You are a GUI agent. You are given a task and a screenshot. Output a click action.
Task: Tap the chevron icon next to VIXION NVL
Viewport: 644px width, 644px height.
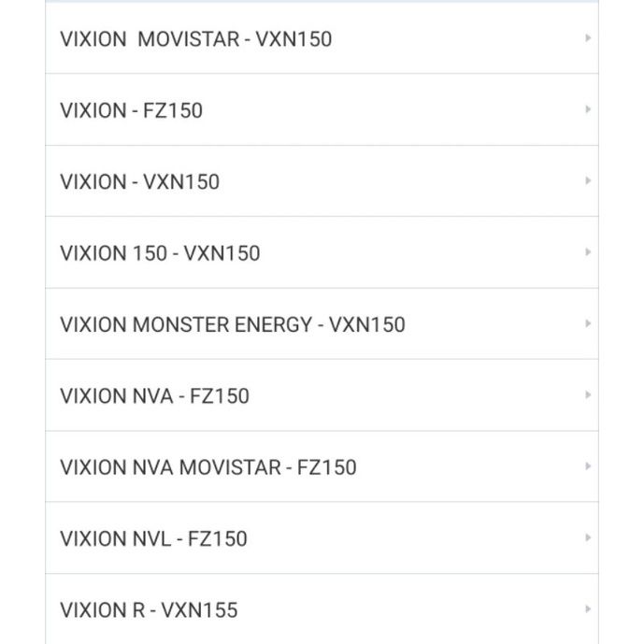pyautogui.click(x=588, y=537)
